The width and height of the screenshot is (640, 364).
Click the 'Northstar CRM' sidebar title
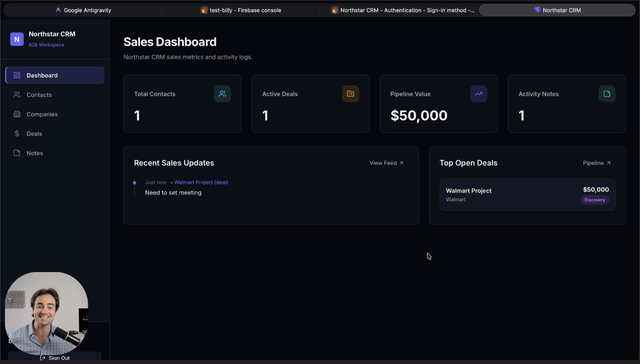pos(52,34)
